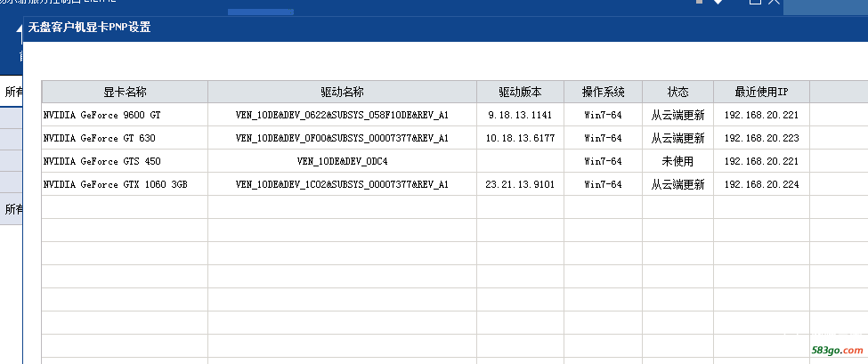Click the 显卡名称 column header
The width and height of the screenshot is (868, 364).
click(125, 92)
